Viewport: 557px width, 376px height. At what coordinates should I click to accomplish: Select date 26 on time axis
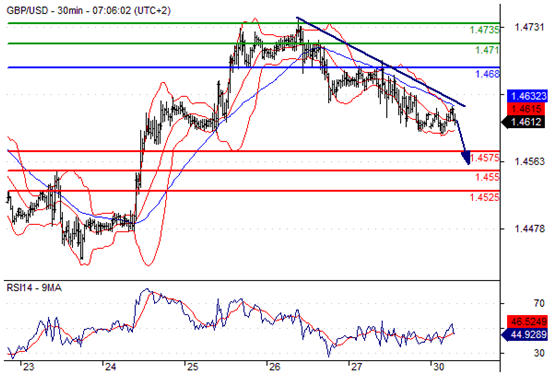tap(275, 367)
